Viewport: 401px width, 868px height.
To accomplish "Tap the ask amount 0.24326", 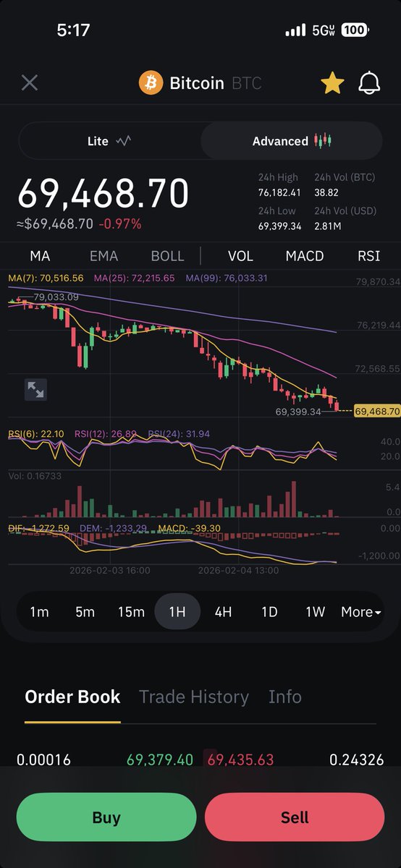I will pyautogui.click(x=356, y=759).
